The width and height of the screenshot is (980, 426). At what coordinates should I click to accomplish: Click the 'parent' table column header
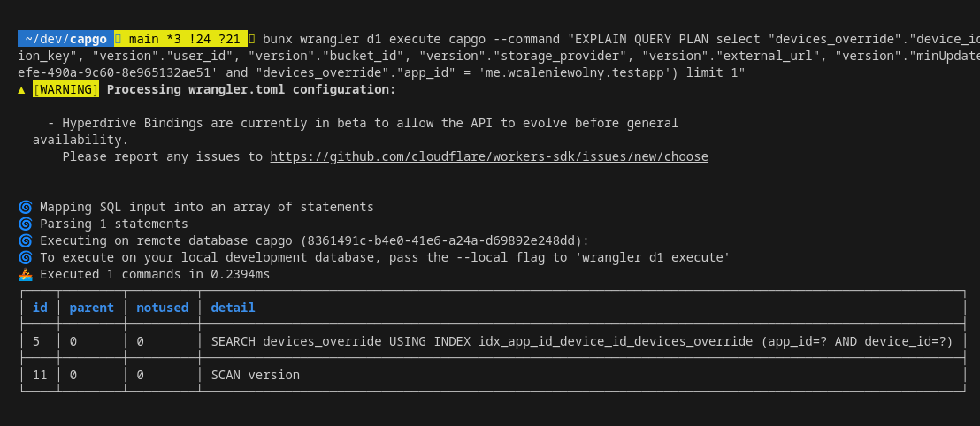pyautogui.click(x=91, y=308)
